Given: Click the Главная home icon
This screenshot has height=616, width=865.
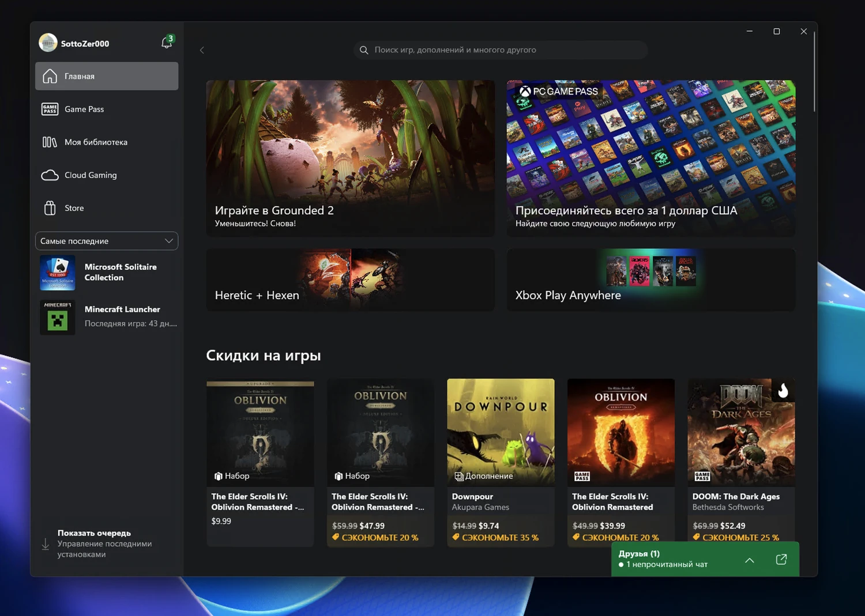Looking at the screenshot, I should (x=51, y=75).
